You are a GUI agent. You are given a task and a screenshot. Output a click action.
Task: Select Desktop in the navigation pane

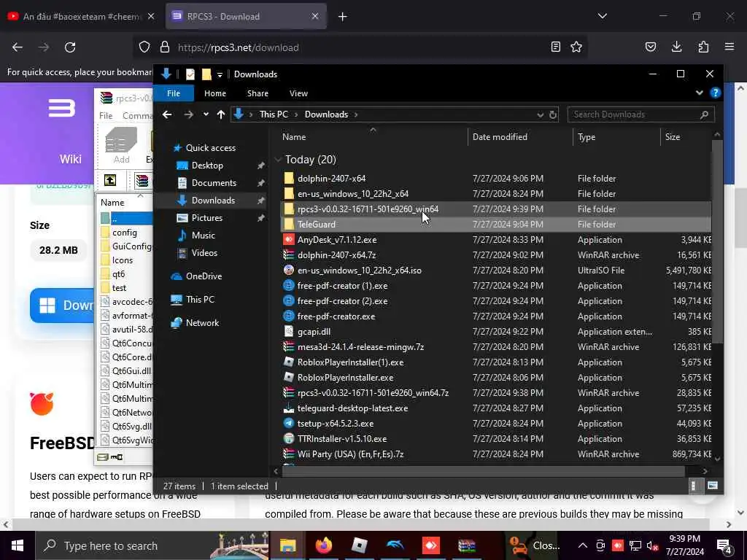206,166
